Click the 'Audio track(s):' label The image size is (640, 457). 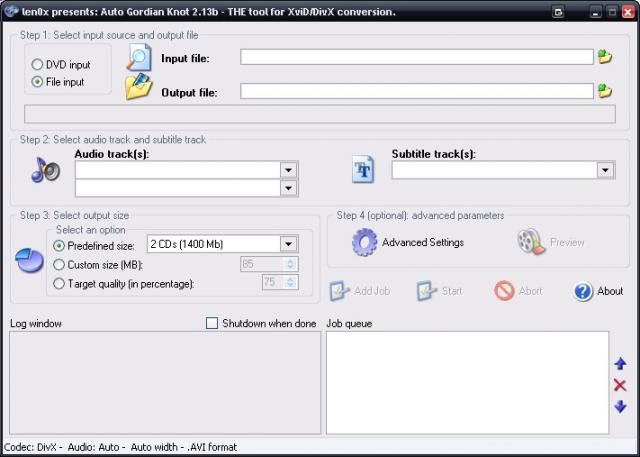pyautogui.click(x=112, y=154)
